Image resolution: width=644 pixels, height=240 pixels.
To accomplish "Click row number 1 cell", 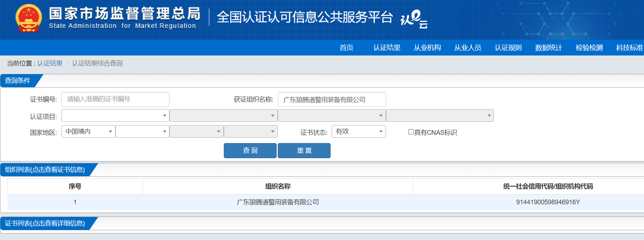I will point(75,202).
